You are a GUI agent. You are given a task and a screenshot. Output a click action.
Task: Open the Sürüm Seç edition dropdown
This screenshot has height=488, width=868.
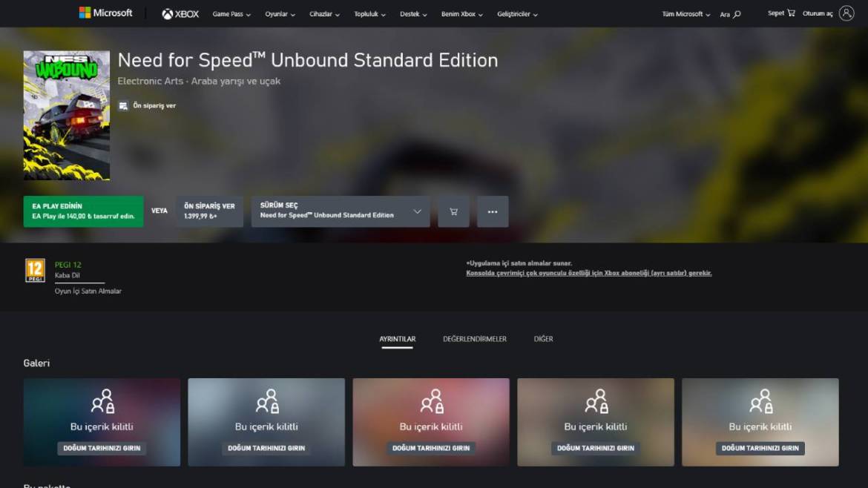341,211
